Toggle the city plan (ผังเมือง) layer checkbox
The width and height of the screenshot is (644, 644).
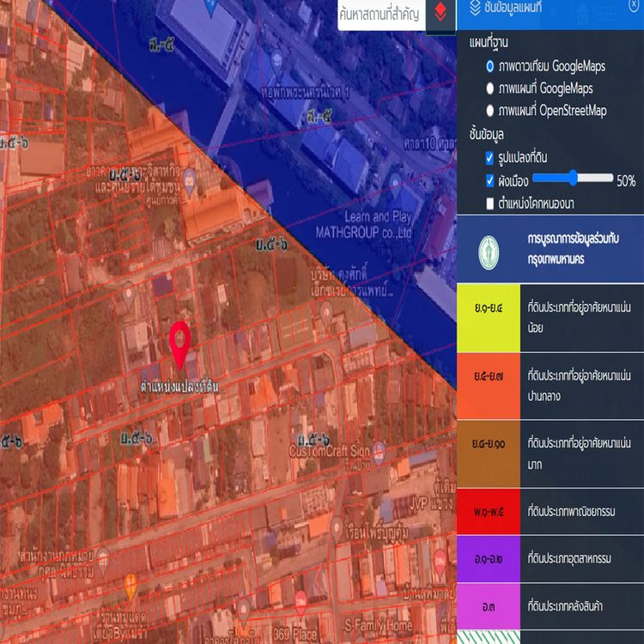[x=489, y=179]
